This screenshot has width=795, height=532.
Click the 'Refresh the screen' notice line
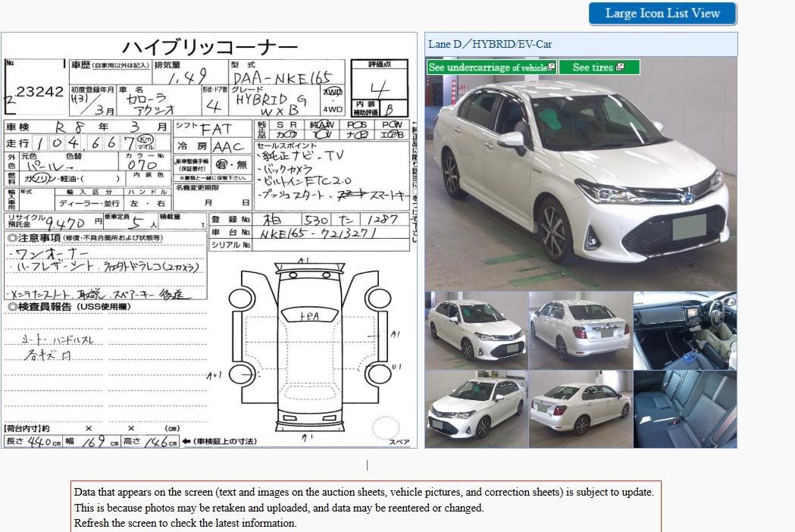click(186, 523)
